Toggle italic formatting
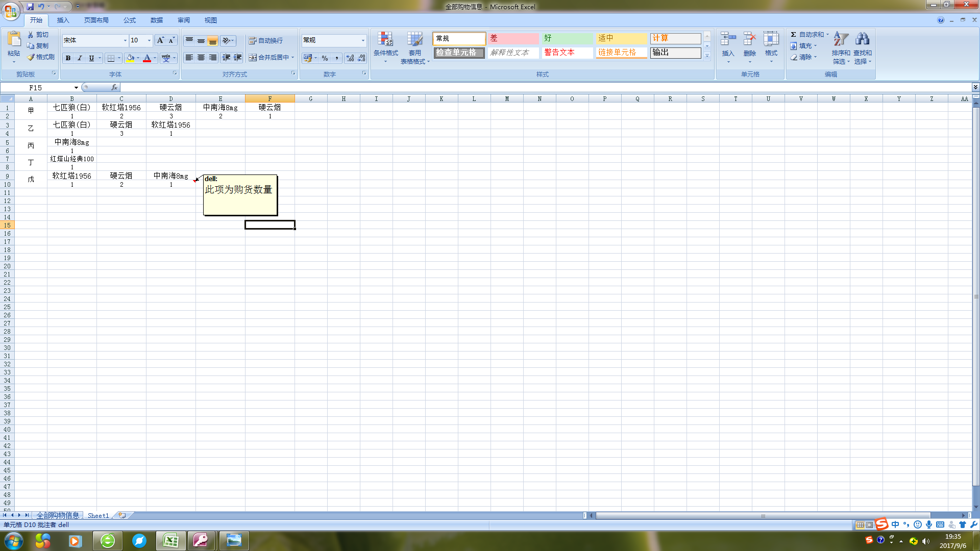Screen dimensions: 980x551 (80, 58)
